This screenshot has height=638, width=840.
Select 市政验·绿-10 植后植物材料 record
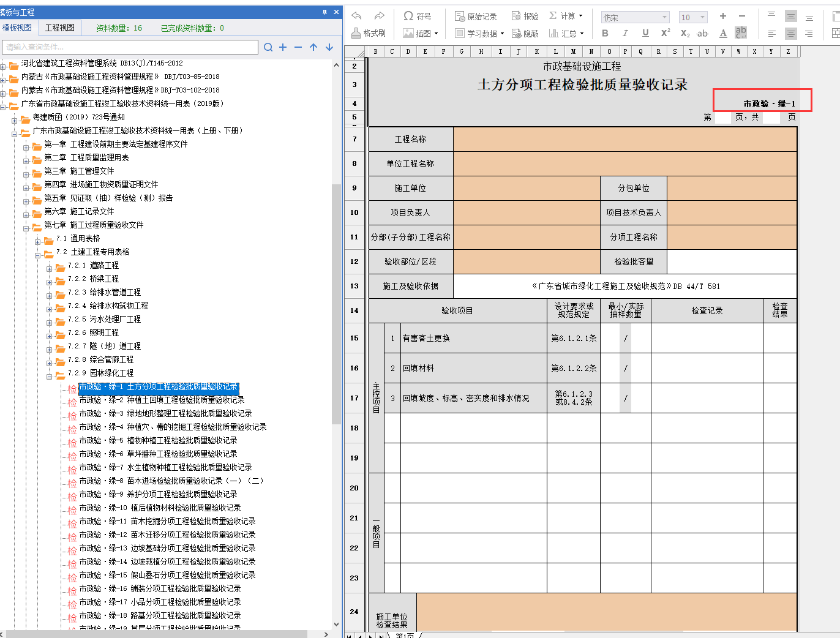160,508
